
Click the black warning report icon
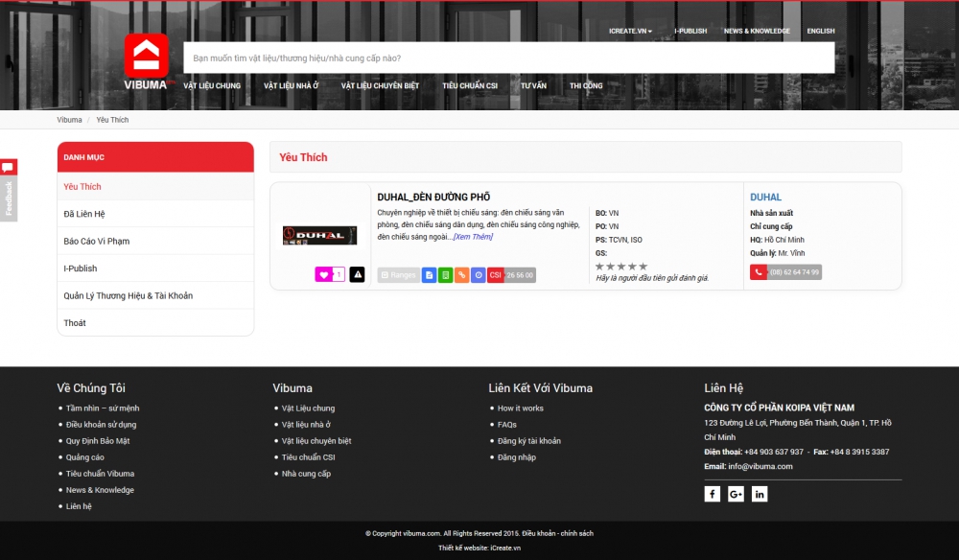357,275
